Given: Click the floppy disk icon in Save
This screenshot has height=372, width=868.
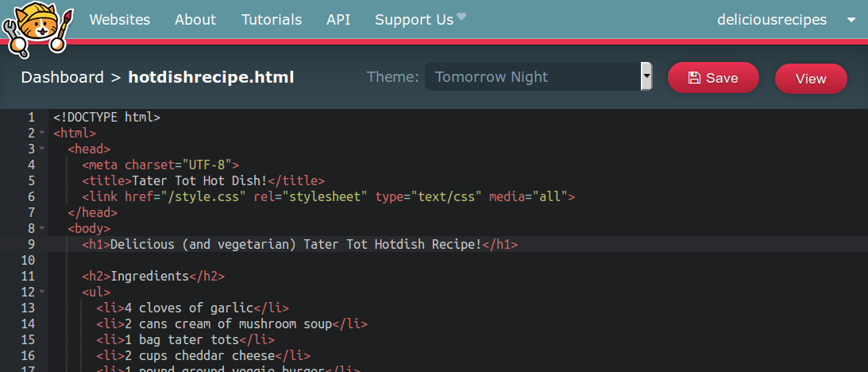Looking at the screenshot, I should tap(694, 78).
